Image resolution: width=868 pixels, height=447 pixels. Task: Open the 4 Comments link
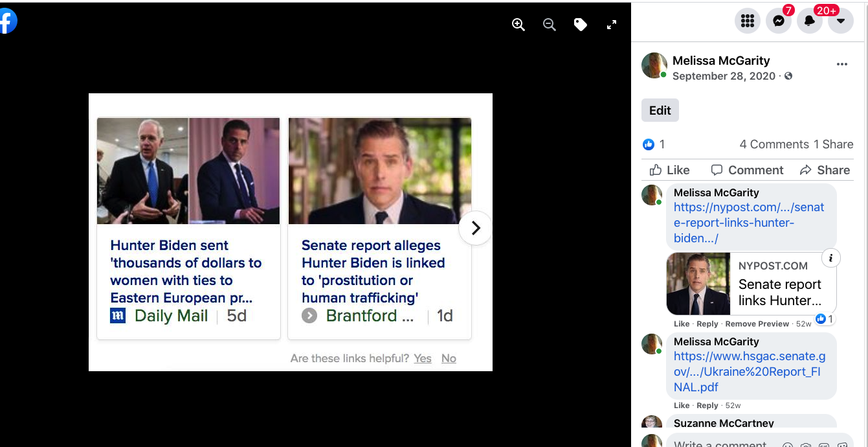pyautogui.click(x=774, y=144)
